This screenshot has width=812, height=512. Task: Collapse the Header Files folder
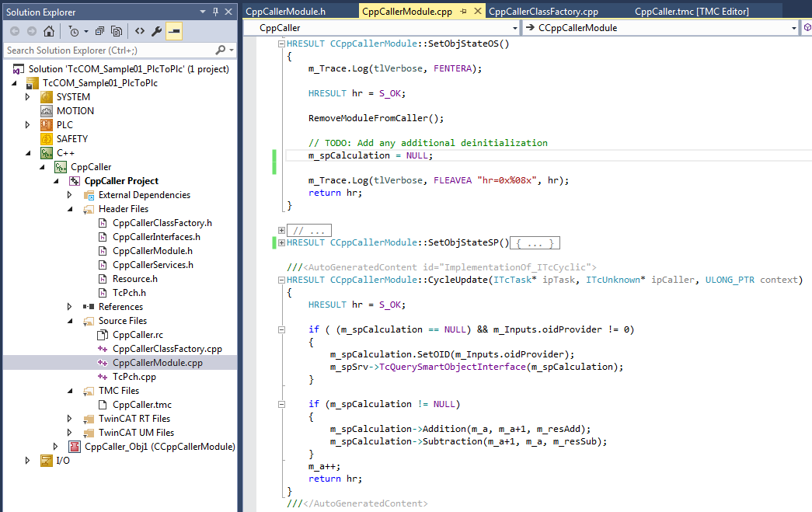71,209
